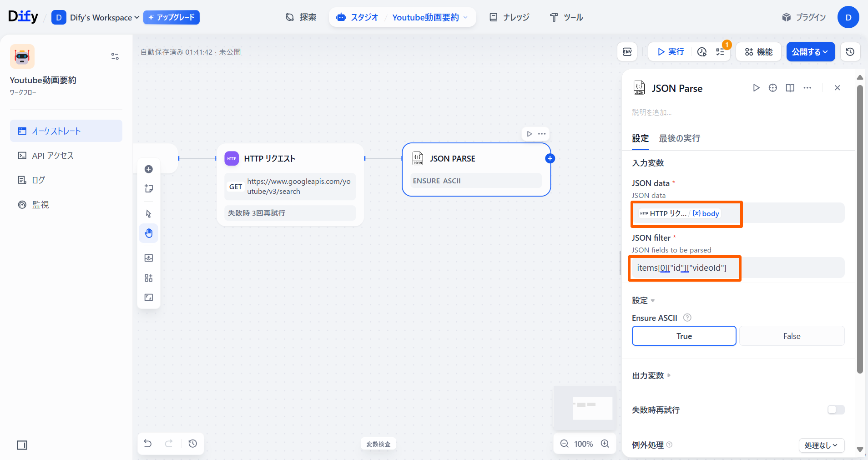Image resolution: width=868 pixels, height=460 pixels.
Task: Run the JSON Parse node step
Action: click(x=756, y=88)
